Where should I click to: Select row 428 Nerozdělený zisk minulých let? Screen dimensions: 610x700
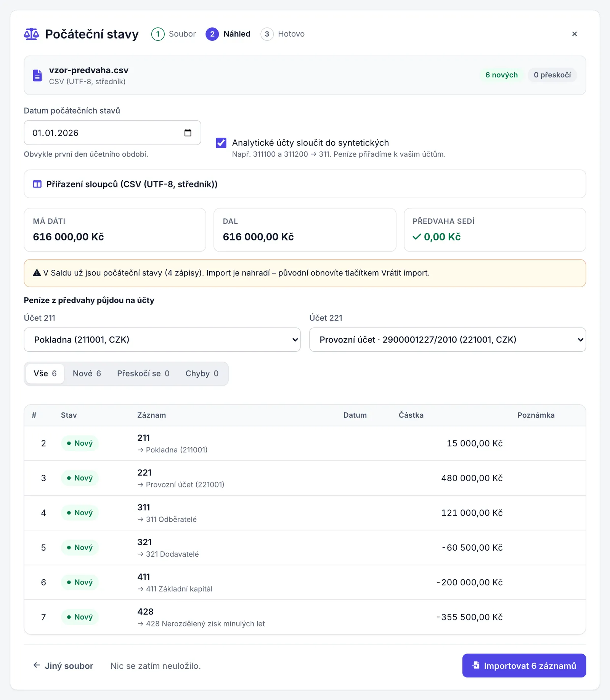[x=305, y=617]
